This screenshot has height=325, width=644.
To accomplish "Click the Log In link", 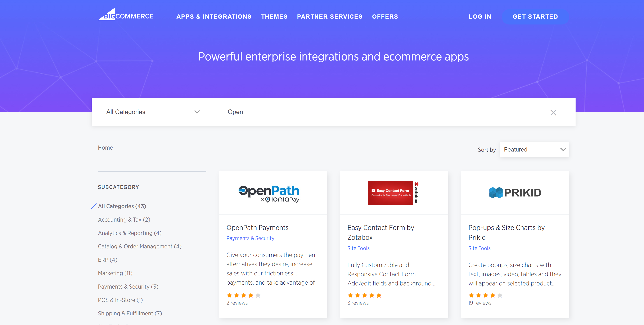I will 480,17.
